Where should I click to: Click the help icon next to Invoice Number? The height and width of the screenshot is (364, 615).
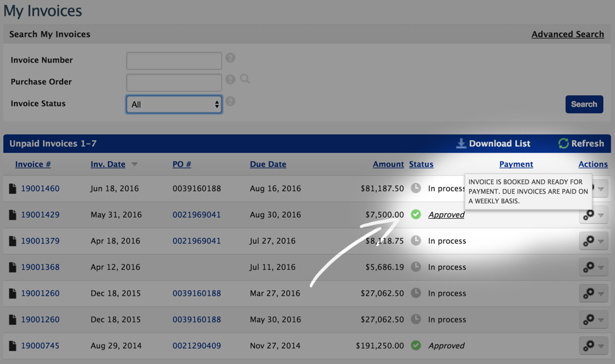[x=230, y=57]
